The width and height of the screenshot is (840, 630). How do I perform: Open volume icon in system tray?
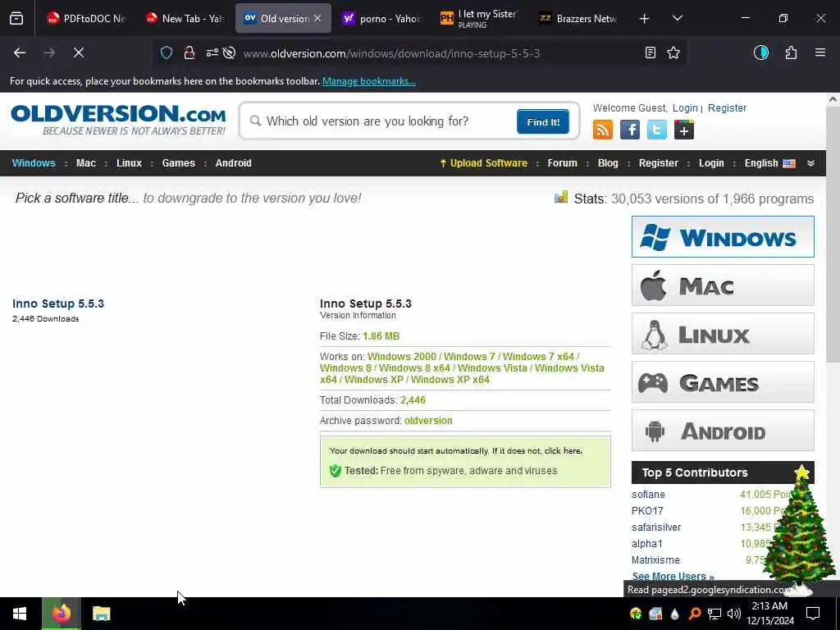point(734,614)
